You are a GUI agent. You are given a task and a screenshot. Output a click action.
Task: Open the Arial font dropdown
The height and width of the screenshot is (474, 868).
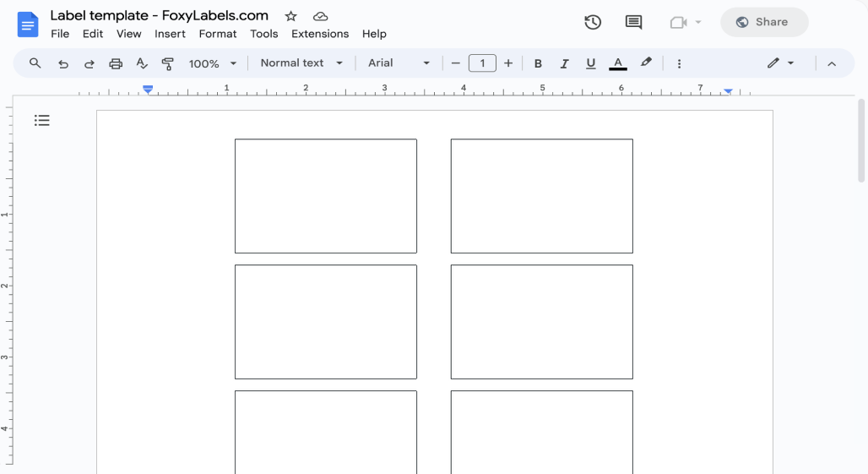399,63
